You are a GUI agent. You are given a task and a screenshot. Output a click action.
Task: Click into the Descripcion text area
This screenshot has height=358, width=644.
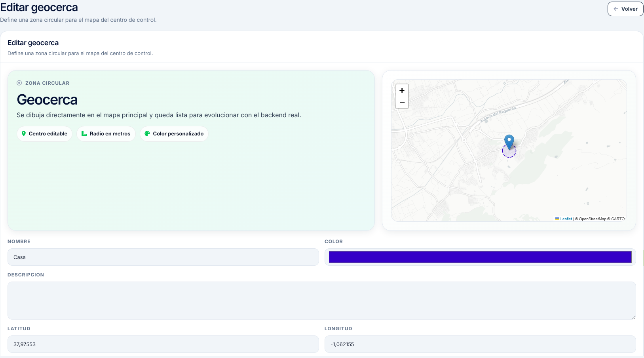pyautogui.click(x=321, y=300)
